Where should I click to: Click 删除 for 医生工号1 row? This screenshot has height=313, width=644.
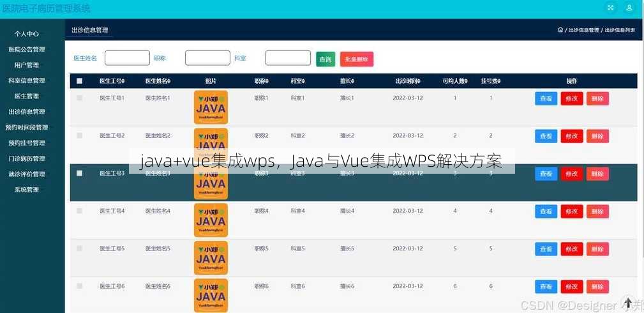597,99
